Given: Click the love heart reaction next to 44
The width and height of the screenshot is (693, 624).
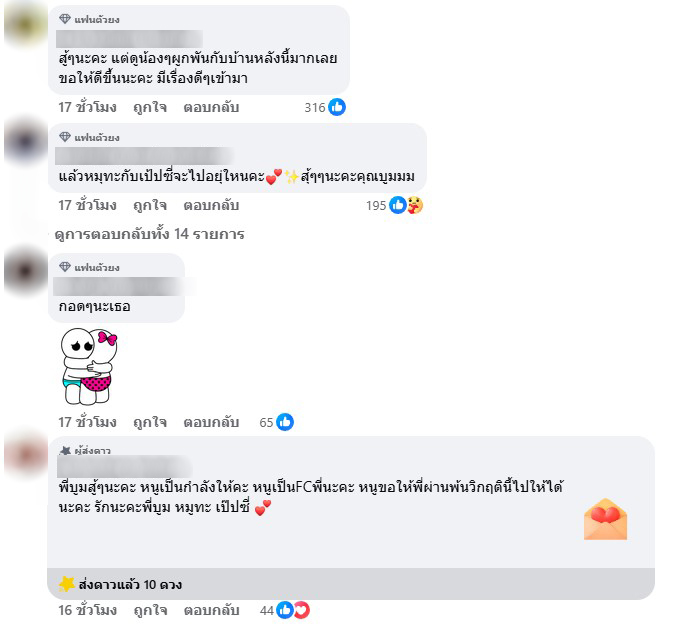Looking at the screenshot, I should 301,610.
